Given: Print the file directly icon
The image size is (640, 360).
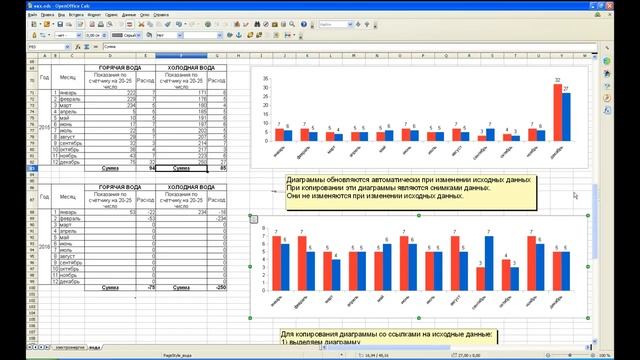Looking at the screenshot, I should click(101, 24).
